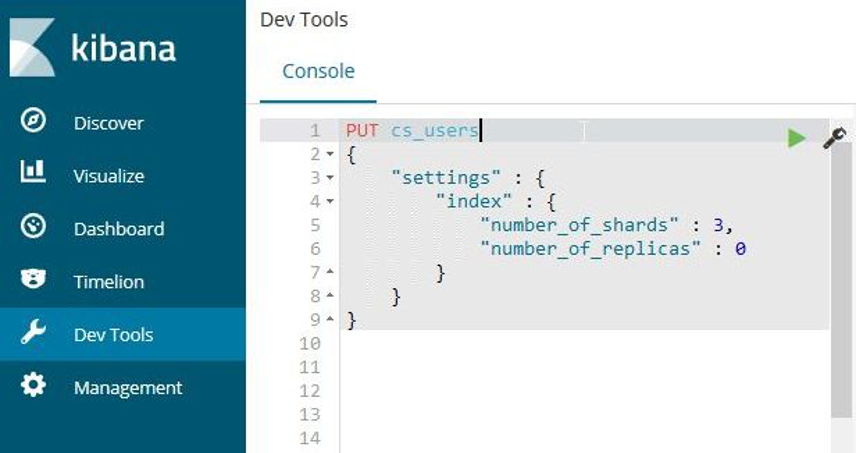Screen dimensions: 856x453
Task: Open the Visualize sidebar label
Action: (x=108, y=176)
